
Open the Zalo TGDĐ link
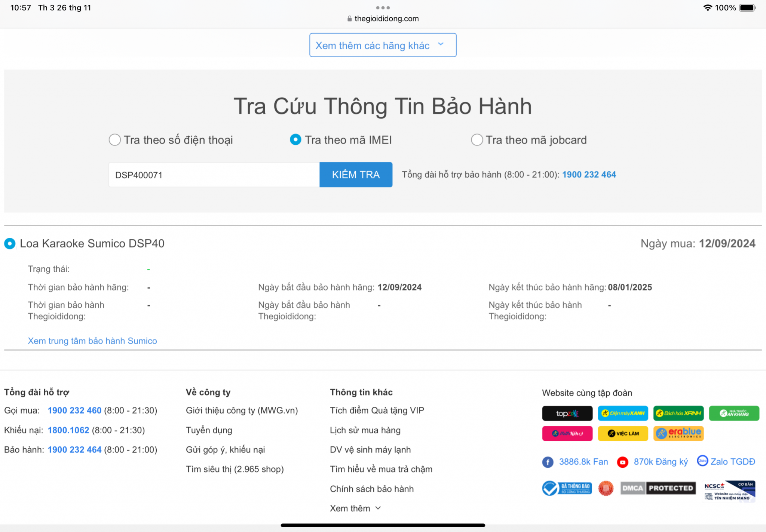(x=733, y=462)
